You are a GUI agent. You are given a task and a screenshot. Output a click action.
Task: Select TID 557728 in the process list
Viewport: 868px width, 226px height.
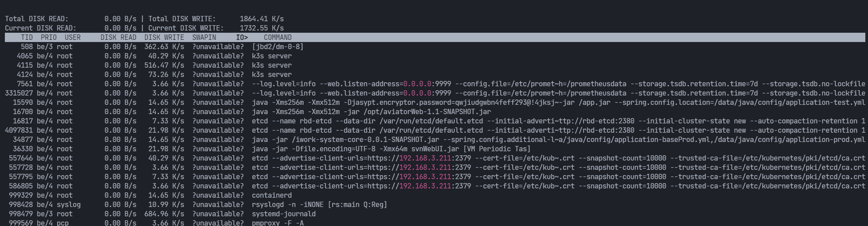pos(21,168)
